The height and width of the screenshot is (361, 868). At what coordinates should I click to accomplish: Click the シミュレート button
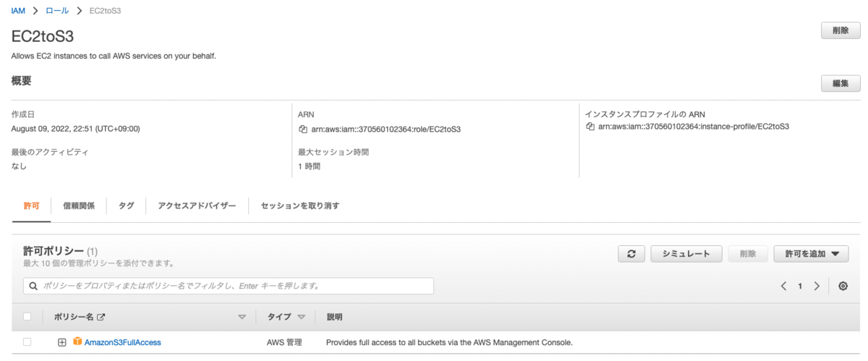click(686, 254)
